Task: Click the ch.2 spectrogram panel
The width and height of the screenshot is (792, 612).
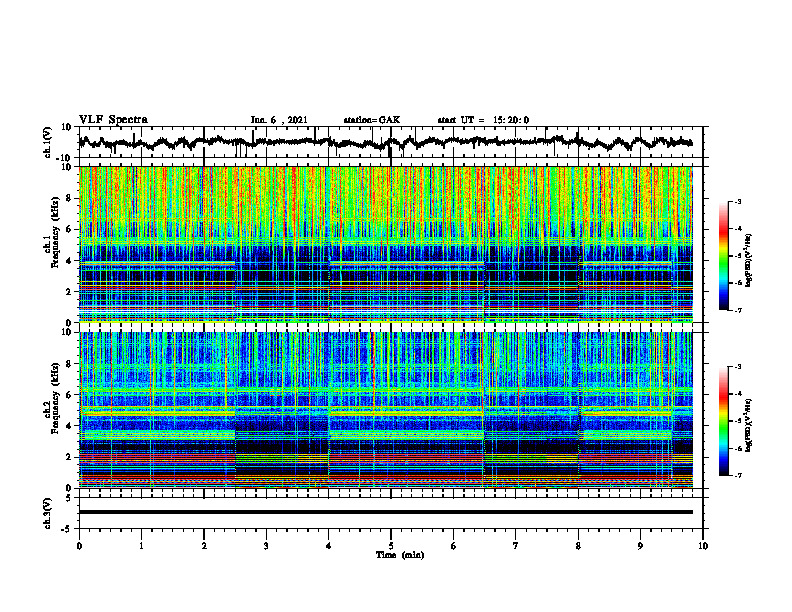Action: click(x=385, y=410)
